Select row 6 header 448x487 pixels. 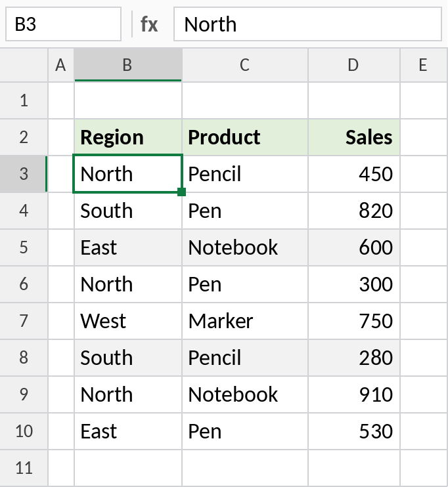click(24, 284)
